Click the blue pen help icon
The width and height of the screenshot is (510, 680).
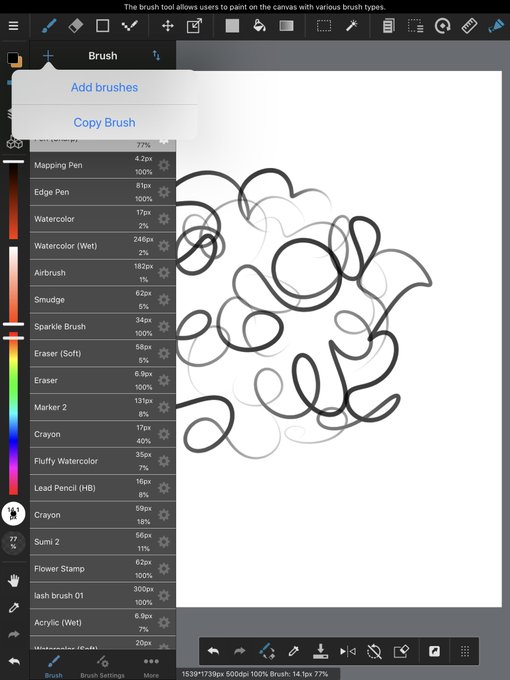pos(496,26)
